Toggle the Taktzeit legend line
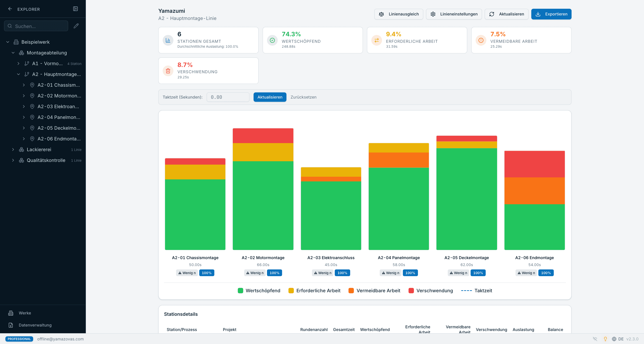The image size is (644, 344). click(477, 290)
